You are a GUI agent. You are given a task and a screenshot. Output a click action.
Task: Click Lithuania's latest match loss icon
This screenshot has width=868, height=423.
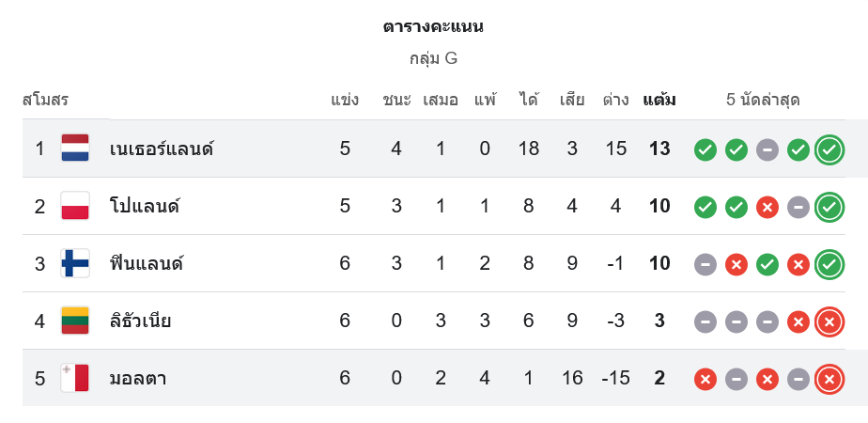tap(829, 321)
